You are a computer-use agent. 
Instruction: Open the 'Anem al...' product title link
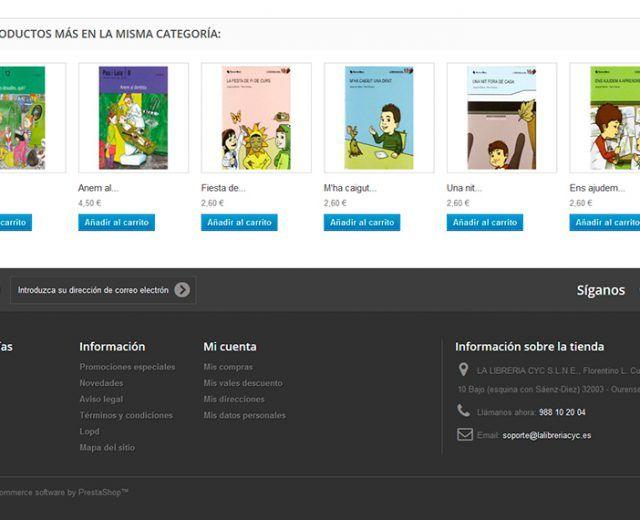pyautogui.click(x=98, y=188)
